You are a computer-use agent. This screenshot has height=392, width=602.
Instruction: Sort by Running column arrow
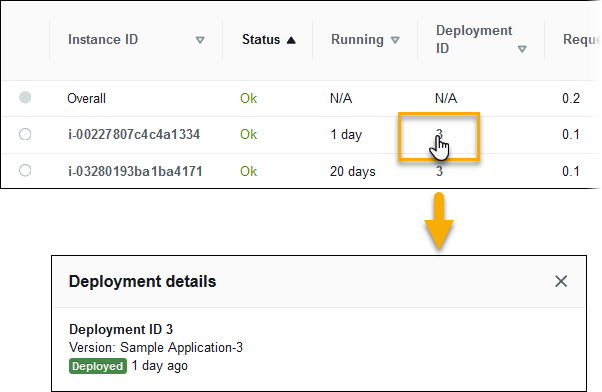pyautogui.click(x=395, y=40)
